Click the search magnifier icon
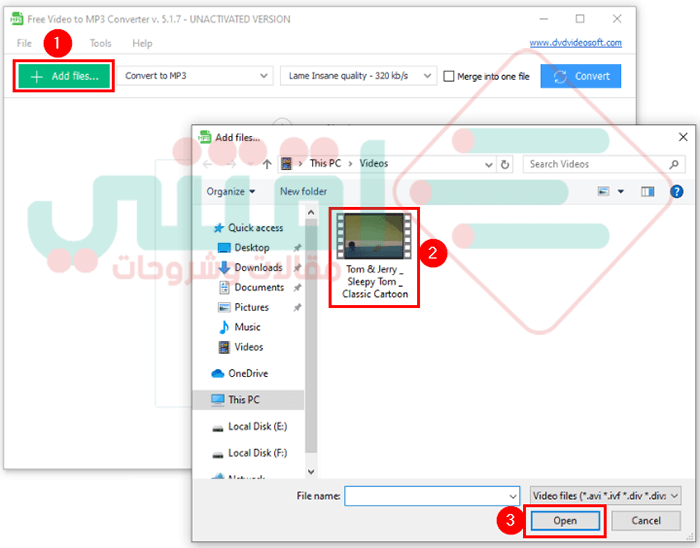This screenshot has width=700, height=548. [x=674, y=164]
